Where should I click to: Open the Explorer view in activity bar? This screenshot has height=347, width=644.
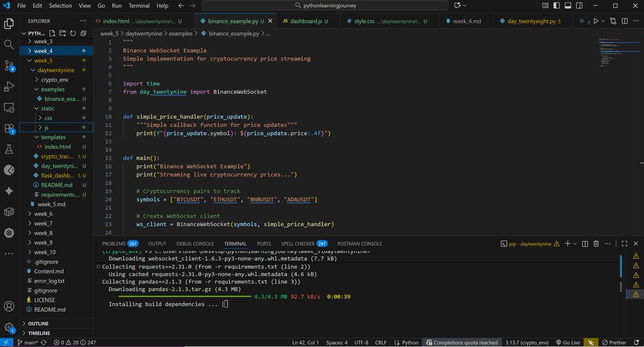pyautogui.click(x=9, y=24)
